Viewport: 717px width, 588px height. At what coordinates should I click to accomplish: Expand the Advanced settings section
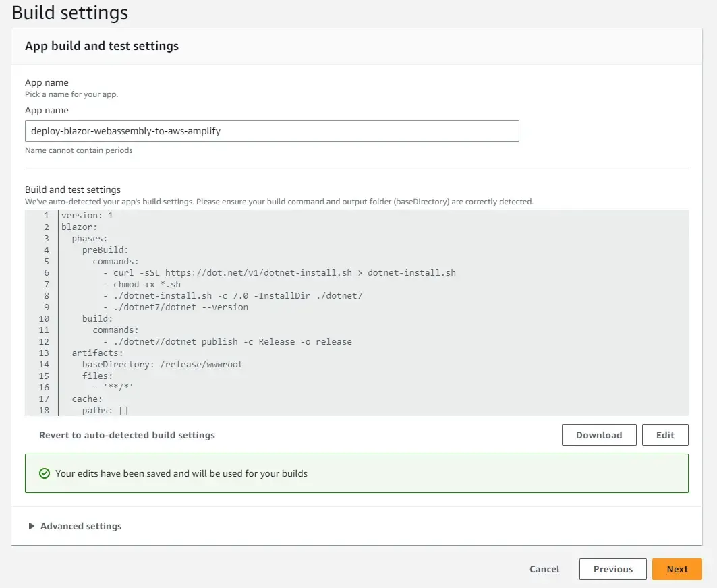click(x=76, y=526)
